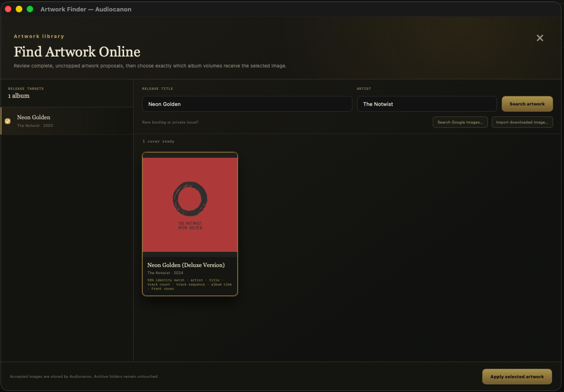
Task: Click Search artwork button
Action: [527, 104]
